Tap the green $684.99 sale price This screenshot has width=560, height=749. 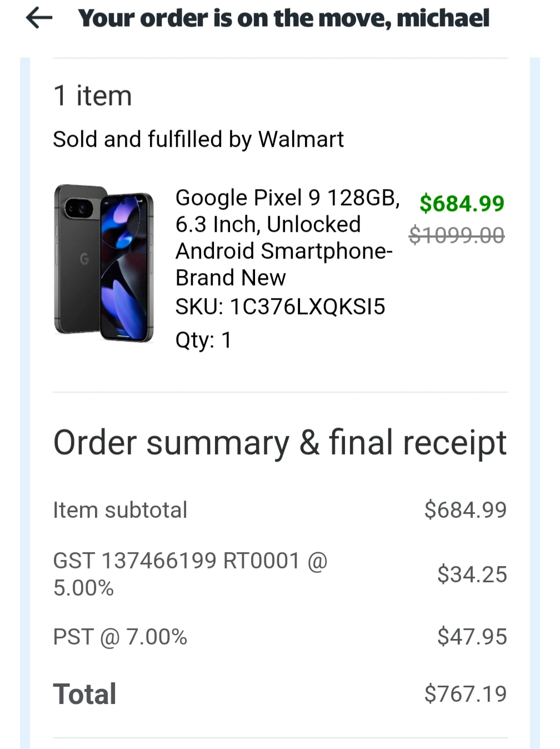461,204
